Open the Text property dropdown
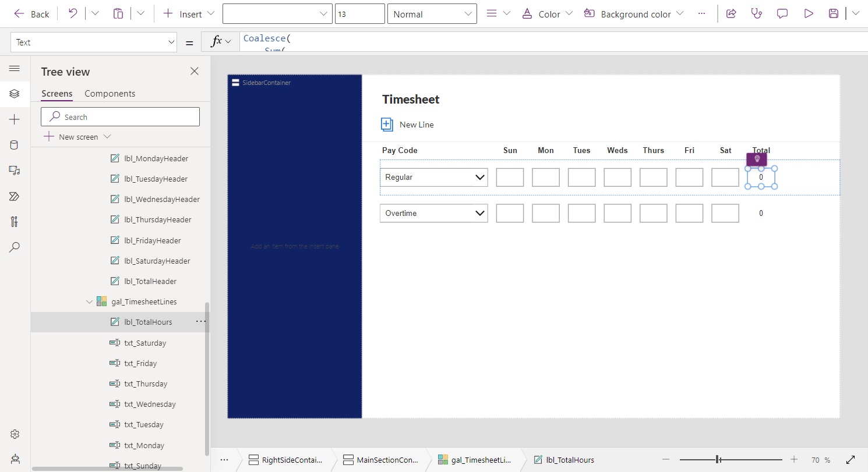868x472 pixels. coord(93,42)
